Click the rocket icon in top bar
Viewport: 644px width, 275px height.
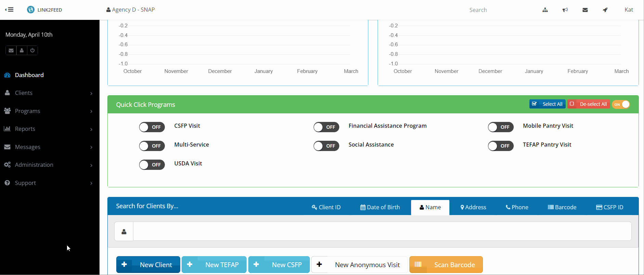[605, 10]
